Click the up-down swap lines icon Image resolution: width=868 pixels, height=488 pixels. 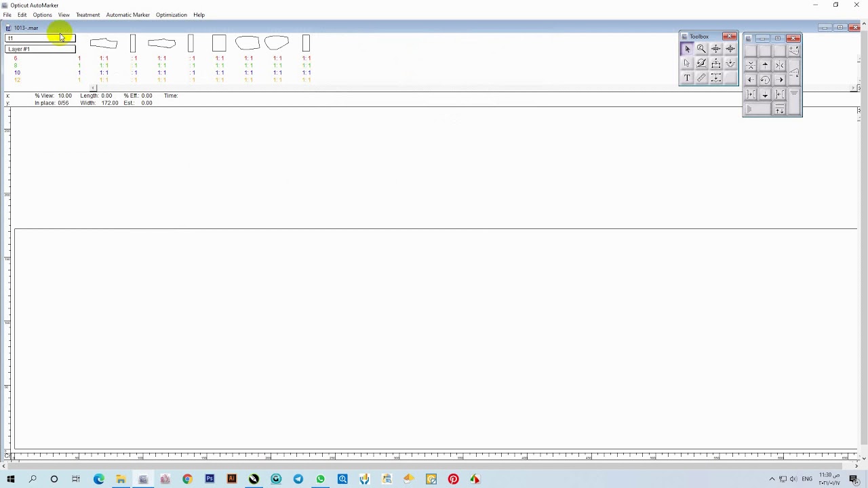click(x=779, y=108)
